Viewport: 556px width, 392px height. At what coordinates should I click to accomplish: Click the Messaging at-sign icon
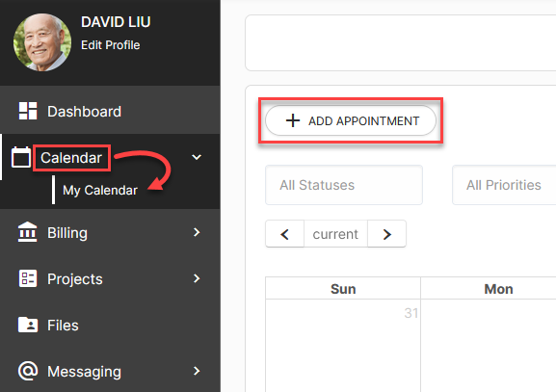point(28,371)
